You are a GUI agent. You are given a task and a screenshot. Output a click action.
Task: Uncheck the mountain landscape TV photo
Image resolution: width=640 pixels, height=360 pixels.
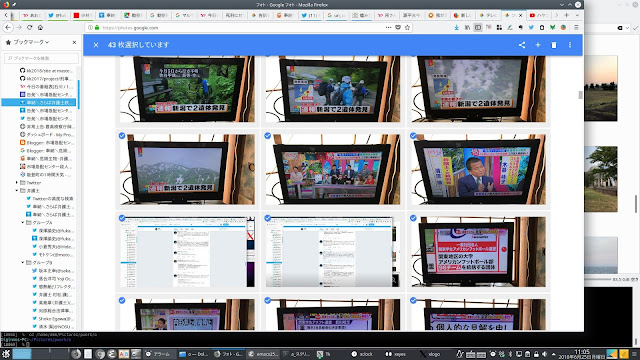[122, 136]
